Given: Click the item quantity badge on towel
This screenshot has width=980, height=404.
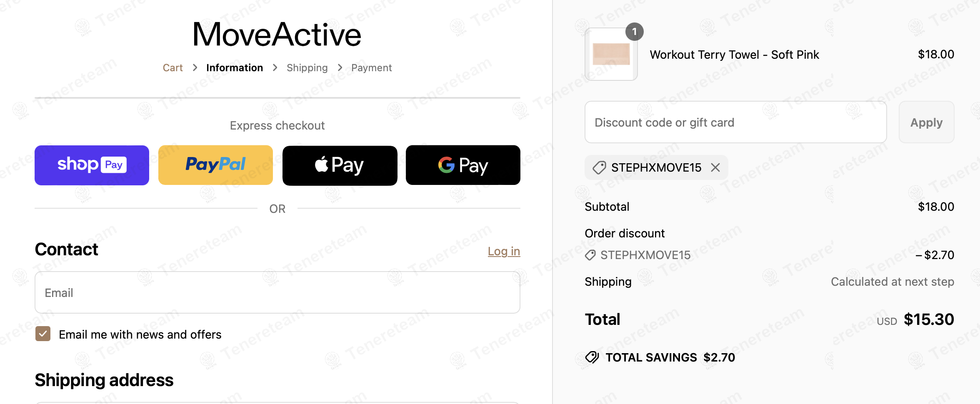Looking at the screenshot, I should 634,32.
